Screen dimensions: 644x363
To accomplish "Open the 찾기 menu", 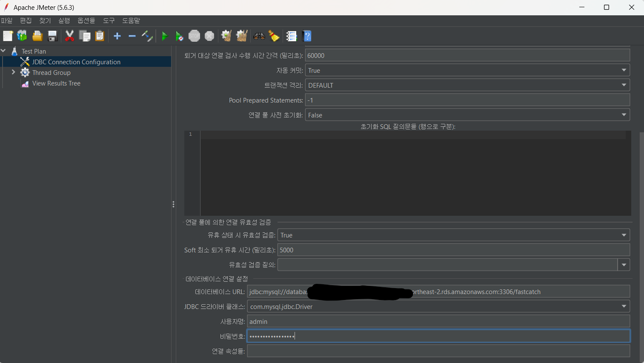I will click(45, 20).
